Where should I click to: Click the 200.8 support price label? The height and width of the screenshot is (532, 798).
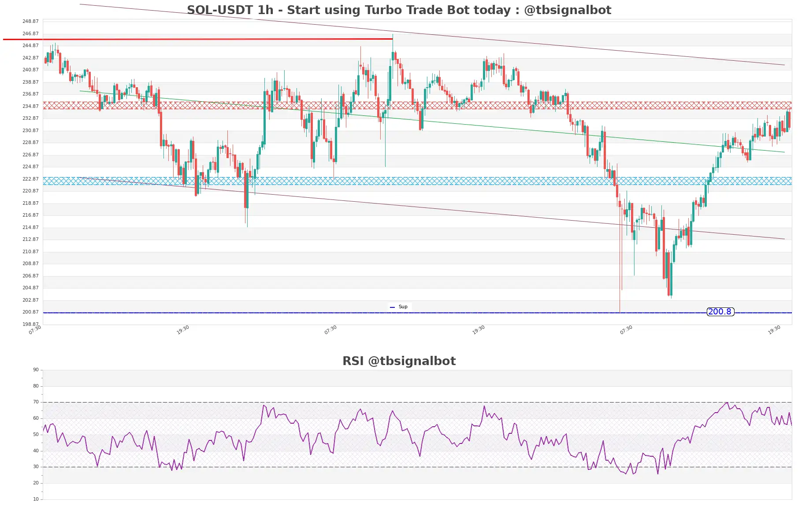coord(720,312)
